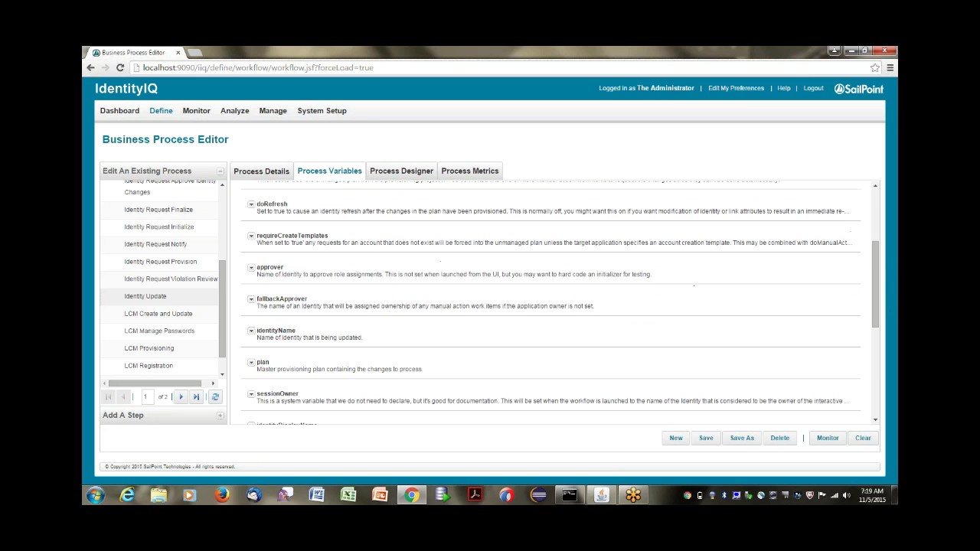Click the Save As button
The image size is (980, 551).
(742, 438)
